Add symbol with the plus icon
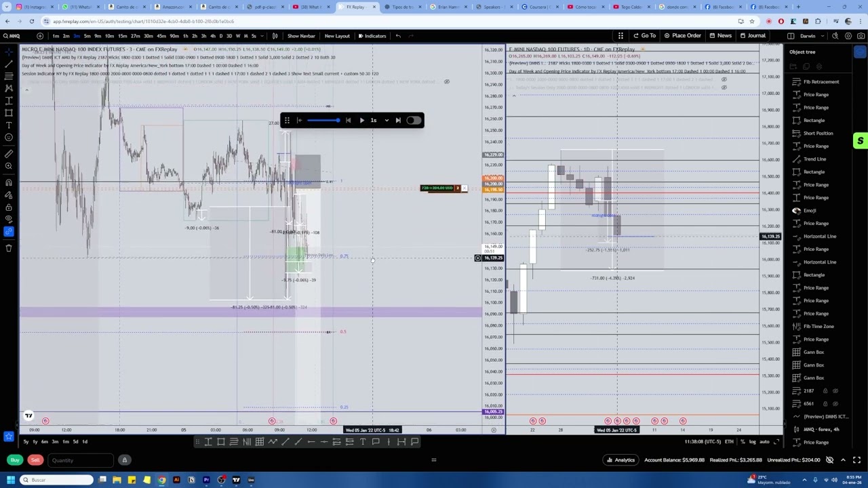 40,36
